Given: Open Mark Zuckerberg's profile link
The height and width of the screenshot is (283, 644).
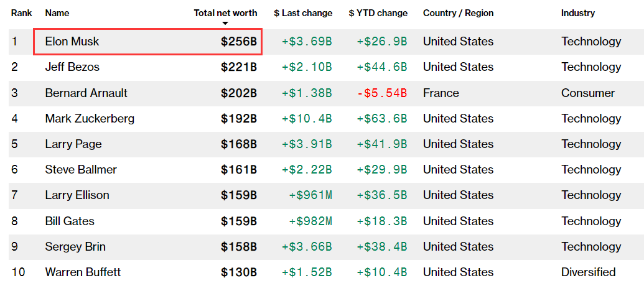Looking at the screenshot, I should [x=90, y=119].
